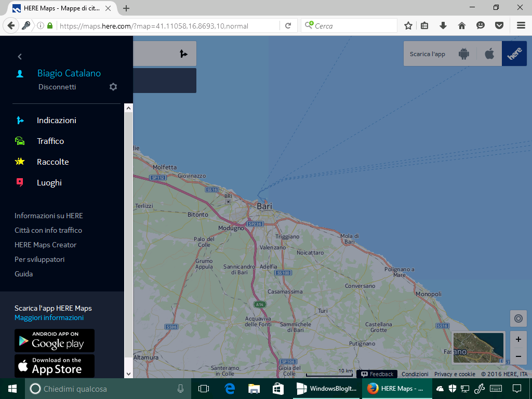Image resolution: width=532 pixels, height=399 pixels.
Task: Open Windows Store from taskbar
Action: tap(278, 389)
